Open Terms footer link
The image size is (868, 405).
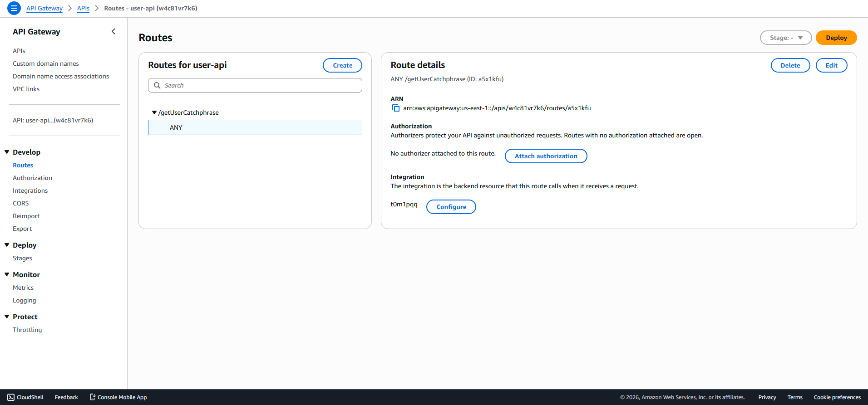click(x=795, y=397)
